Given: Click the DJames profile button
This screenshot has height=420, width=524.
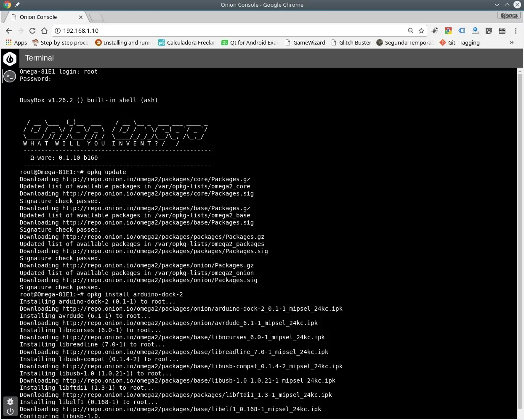Looking at the screenshot, I should coord(509,16).
